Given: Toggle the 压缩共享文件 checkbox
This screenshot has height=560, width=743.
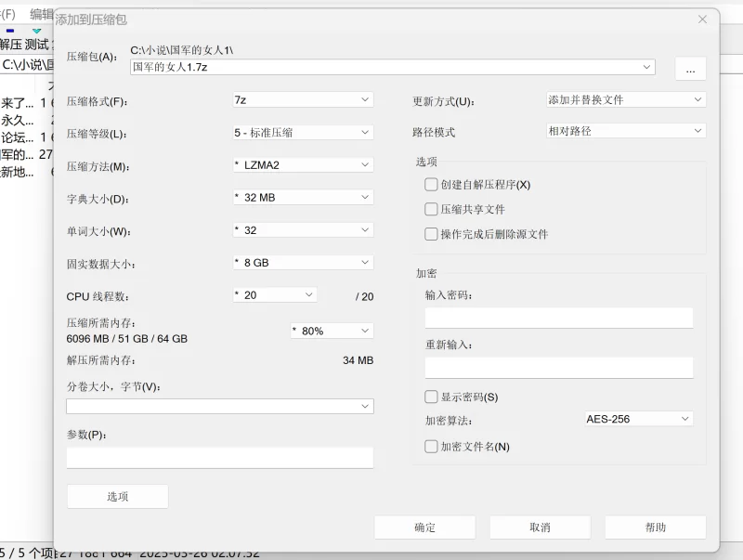Looking at the screenshot, I should click(x=431, y=210).
